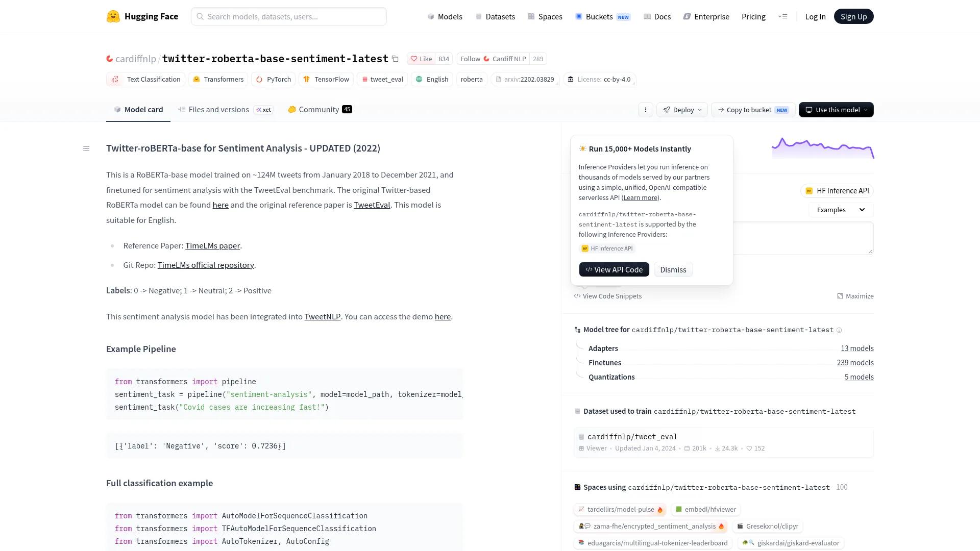This screenshot has width=980, height=551.
Task: Click the Transformers library tag
Action: pos(218,79)
